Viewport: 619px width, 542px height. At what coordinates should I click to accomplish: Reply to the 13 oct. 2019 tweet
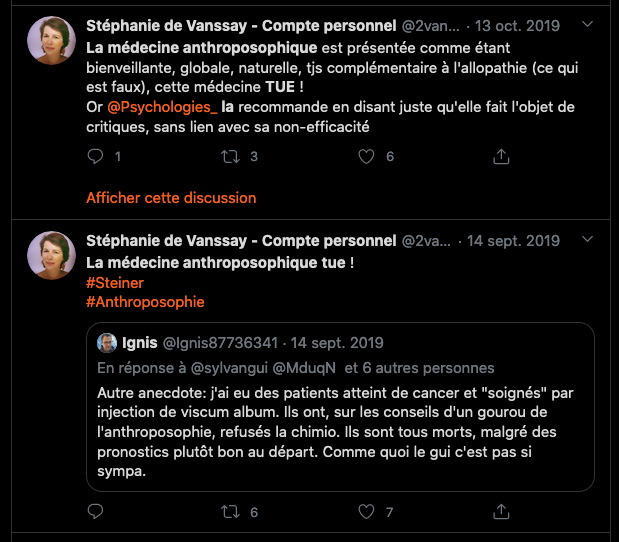point(96,157)
